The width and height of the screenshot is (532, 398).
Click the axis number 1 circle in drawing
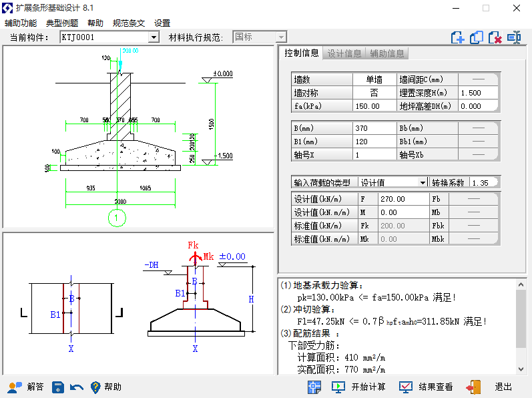point(117,218)
